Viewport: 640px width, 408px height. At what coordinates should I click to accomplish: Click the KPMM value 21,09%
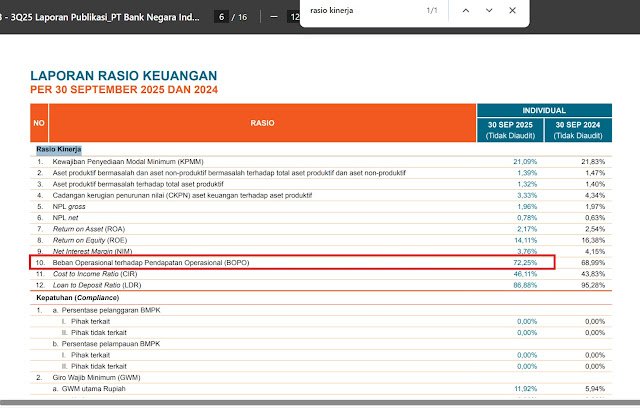pos(524,161)
